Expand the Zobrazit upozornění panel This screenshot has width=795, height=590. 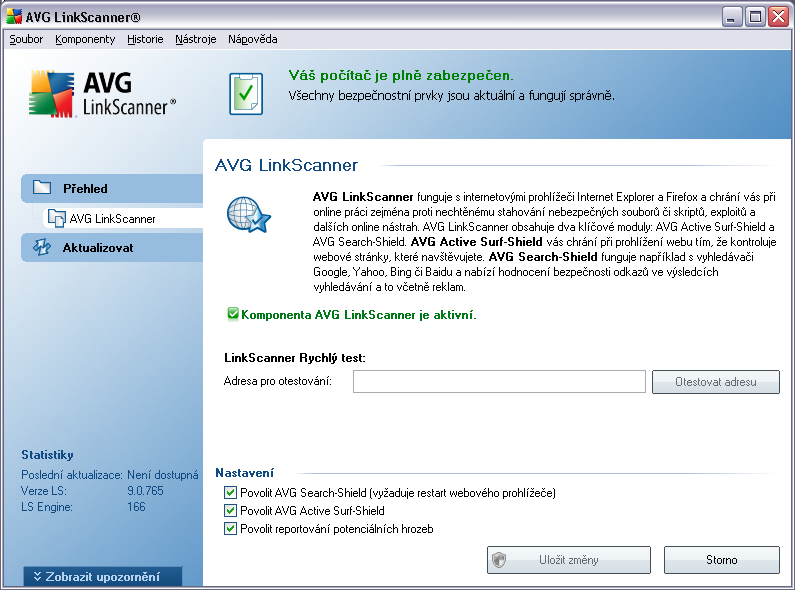(103, 577)
